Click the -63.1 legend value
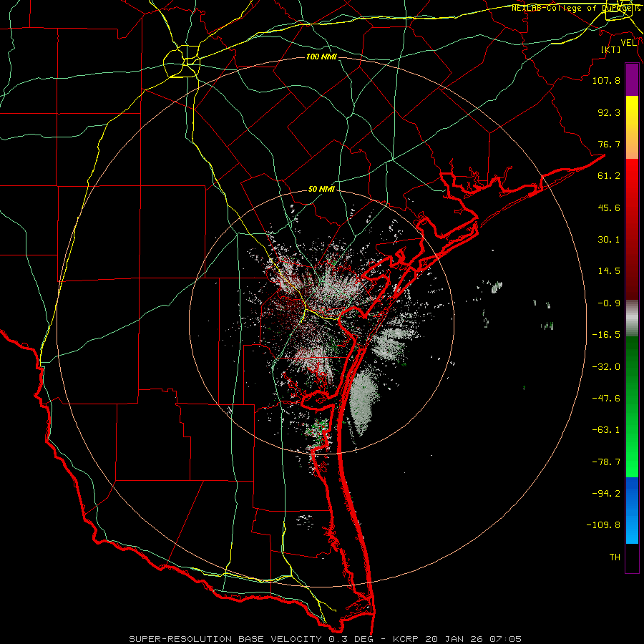The width and height of the screenshot is (644, 644). pos(606,430)
